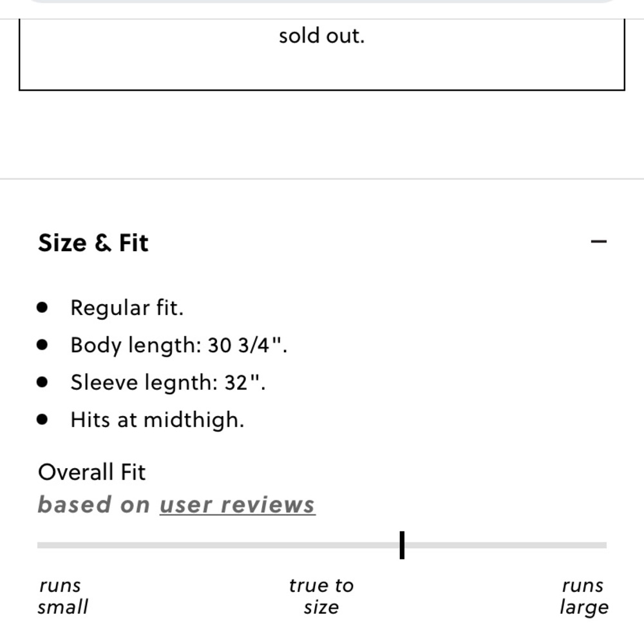Select the runs large label
This screenshot has width=644, height=644.
click(583, 596)
